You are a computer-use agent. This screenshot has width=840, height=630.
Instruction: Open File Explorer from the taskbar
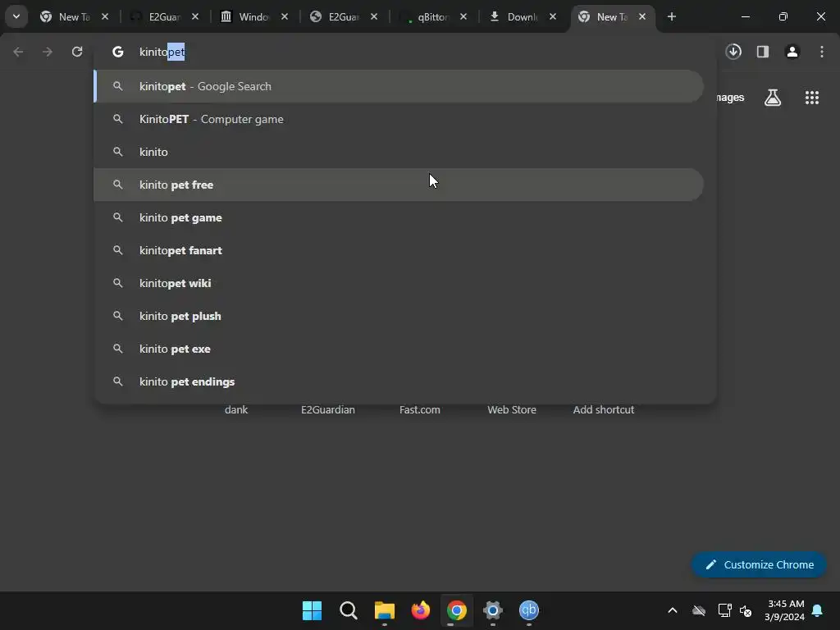click(385, 610)
